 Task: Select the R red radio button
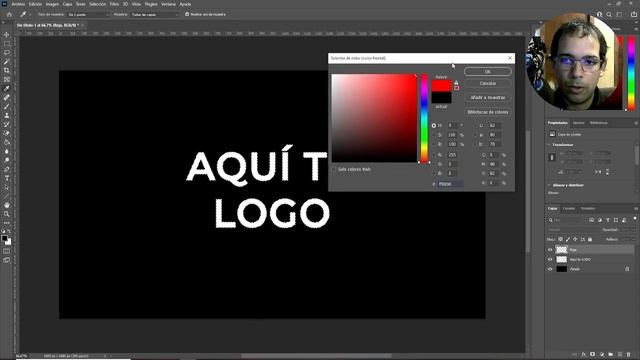click(434, 155)
